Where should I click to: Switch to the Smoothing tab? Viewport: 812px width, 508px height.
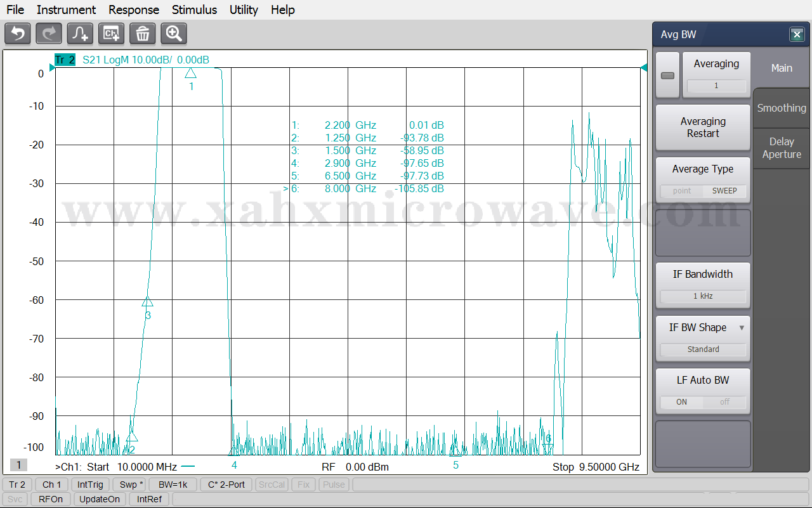point(782,108)
